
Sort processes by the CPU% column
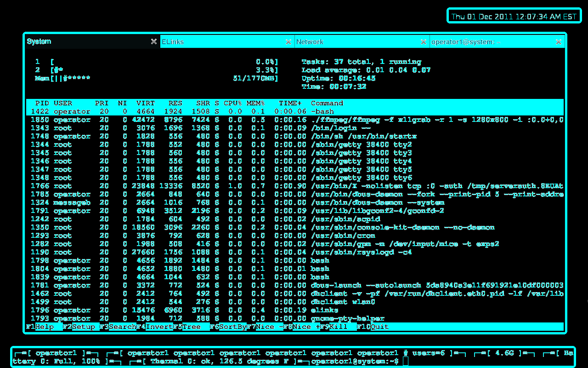[232, 103]
